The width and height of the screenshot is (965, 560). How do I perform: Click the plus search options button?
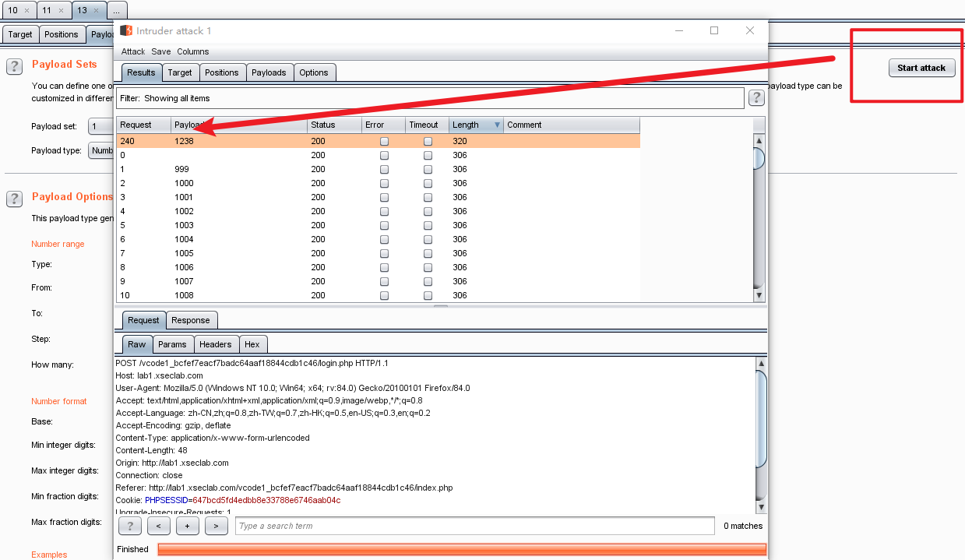187,526
